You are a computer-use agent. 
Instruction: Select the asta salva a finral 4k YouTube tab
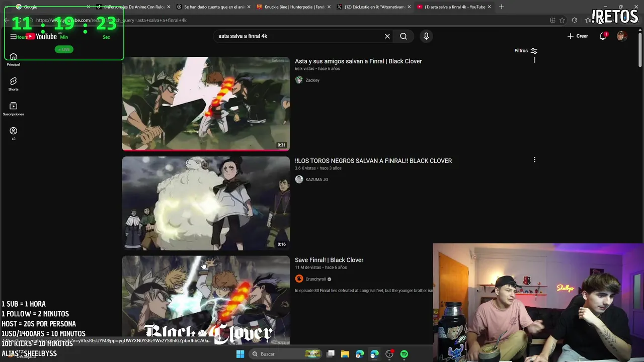click(x=454, y=7)
